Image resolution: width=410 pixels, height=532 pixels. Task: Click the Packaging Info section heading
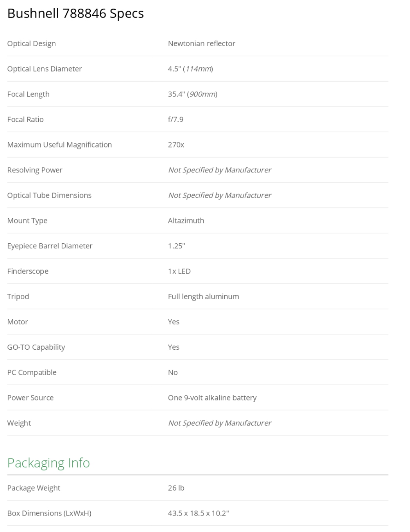[x=48, y=463]
